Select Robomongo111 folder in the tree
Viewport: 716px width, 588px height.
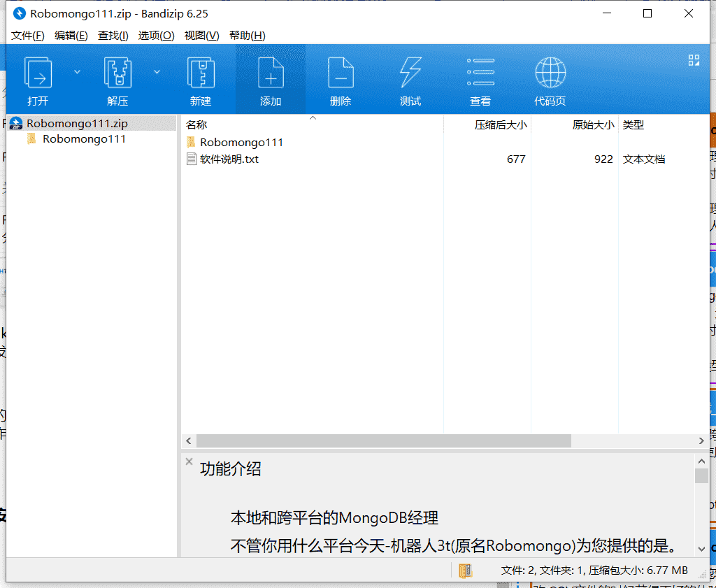84,138
